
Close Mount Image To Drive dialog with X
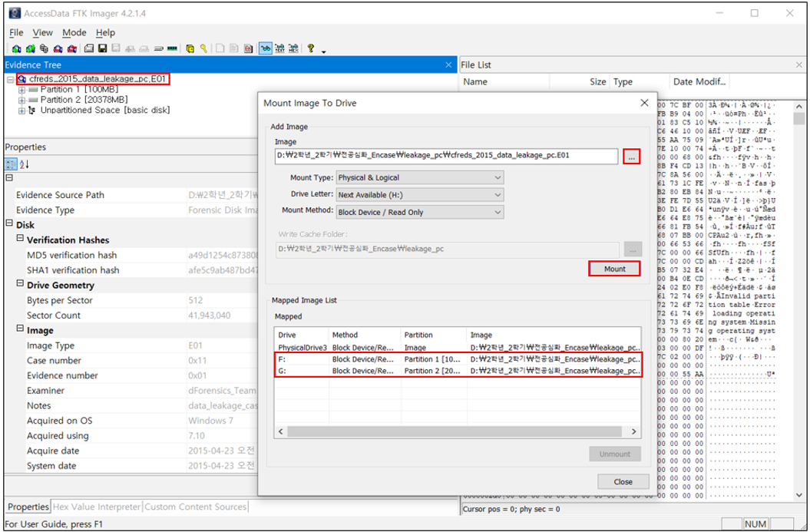coord(644,103)
